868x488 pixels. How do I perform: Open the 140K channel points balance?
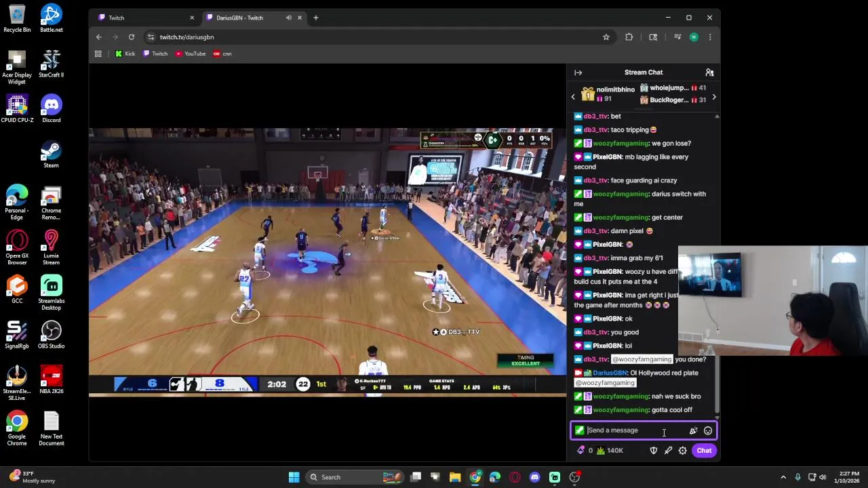(x=610, y=451)
